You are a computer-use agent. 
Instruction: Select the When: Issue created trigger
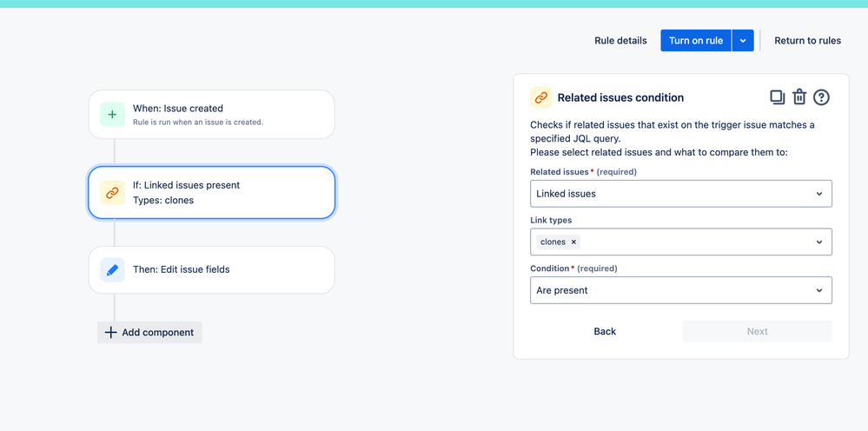pos(211,115)
